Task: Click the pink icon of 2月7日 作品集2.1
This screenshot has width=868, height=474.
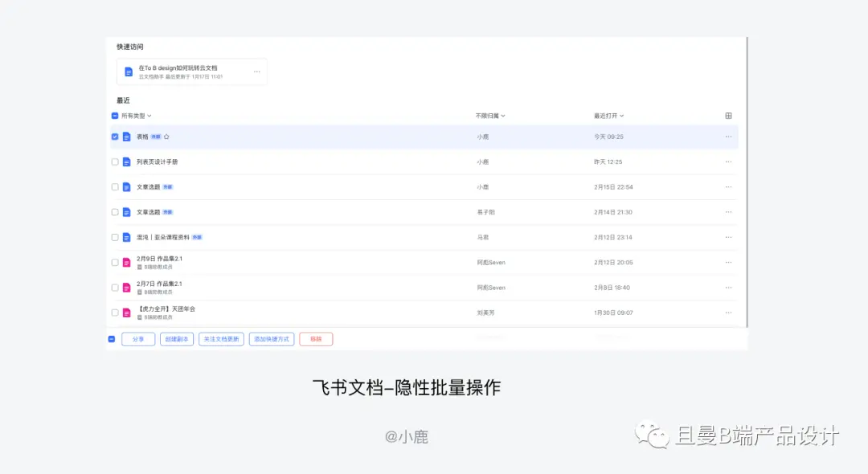Action: 127,288
